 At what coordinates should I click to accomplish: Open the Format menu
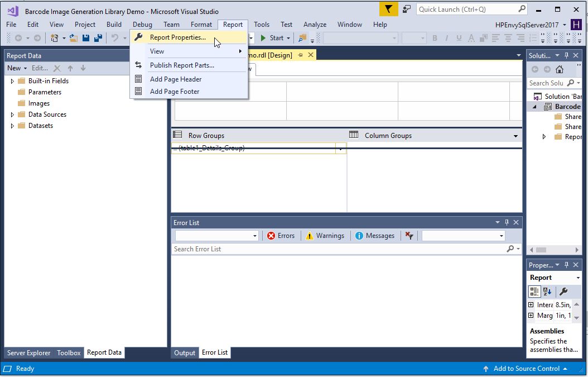click(201, 25)
